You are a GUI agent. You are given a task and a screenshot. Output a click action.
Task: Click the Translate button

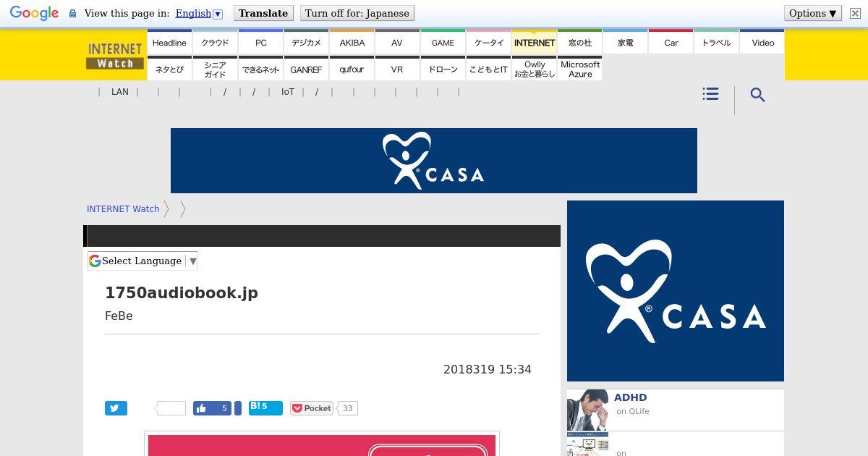263,13
